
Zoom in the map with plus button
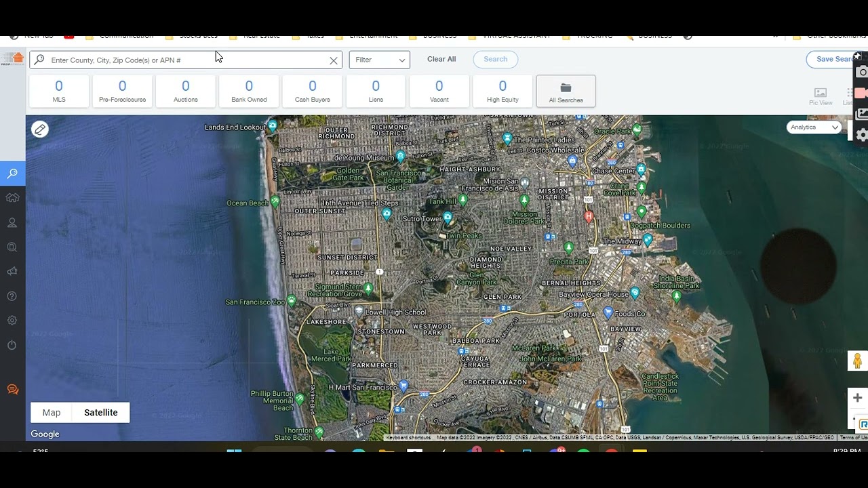pyautogui.click(x=857, y=398)
